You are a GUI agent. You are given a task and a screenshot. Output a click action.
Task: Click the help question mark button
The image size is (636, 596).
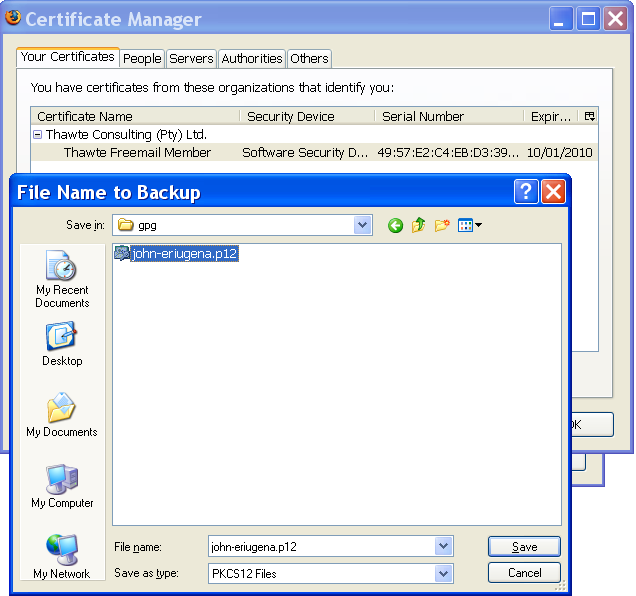[x=526, y=191]
